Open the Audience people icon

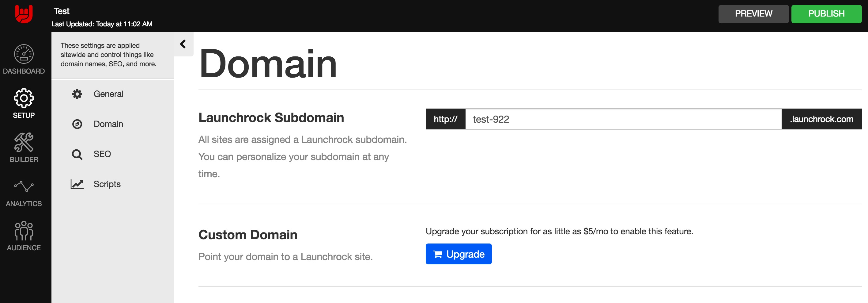24,230
